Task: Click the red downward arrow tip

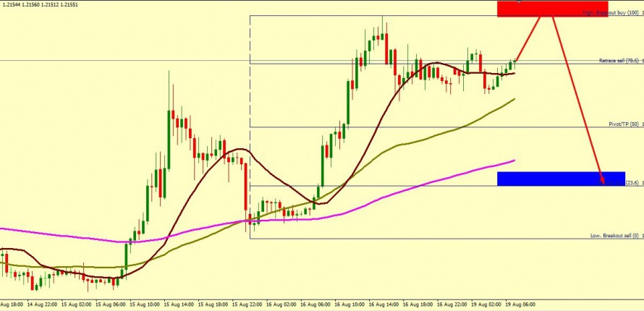Action: point(601,182)
